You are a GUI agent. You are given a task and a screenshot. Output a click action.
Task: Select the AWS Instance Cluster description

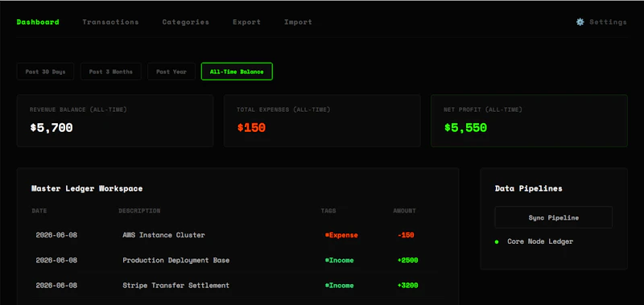(x=163, y=235)
